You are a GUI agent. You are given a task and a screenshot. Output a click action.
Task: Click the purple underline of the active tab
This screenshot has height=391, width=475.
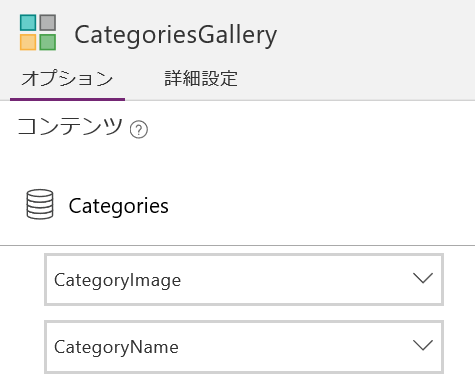pyautogui.click(x=67, y=99)
